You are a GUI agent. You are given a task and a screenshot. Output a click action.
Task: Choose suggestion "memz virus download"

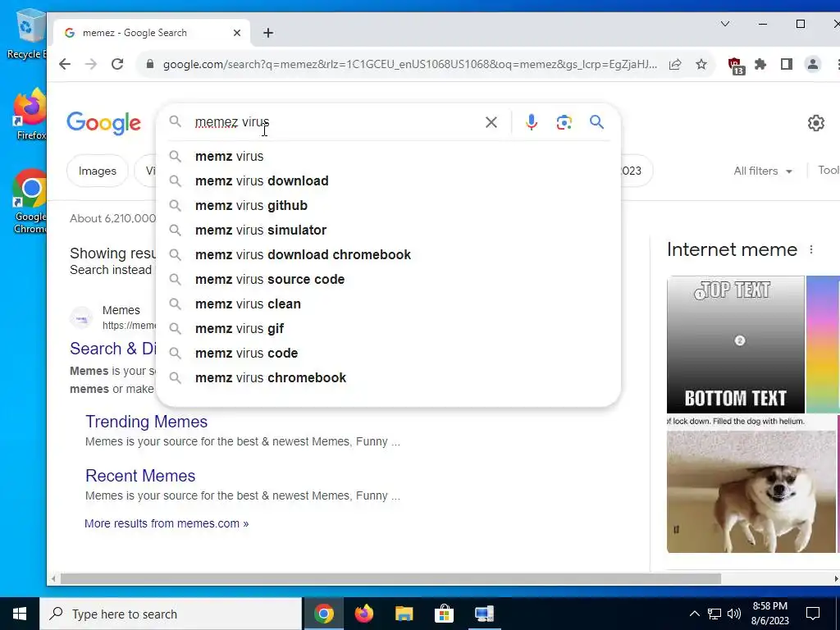point(388,181)
